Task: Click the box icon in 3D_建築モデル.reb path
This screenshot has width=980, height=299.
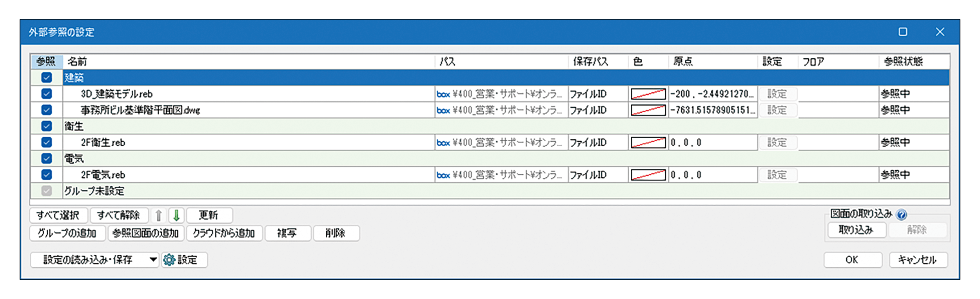Action: pos(443,94)
